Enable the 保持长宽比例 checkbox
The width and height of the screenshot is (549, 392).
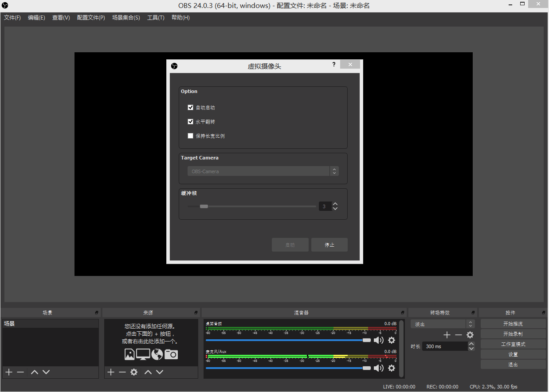tap(191, 136)
